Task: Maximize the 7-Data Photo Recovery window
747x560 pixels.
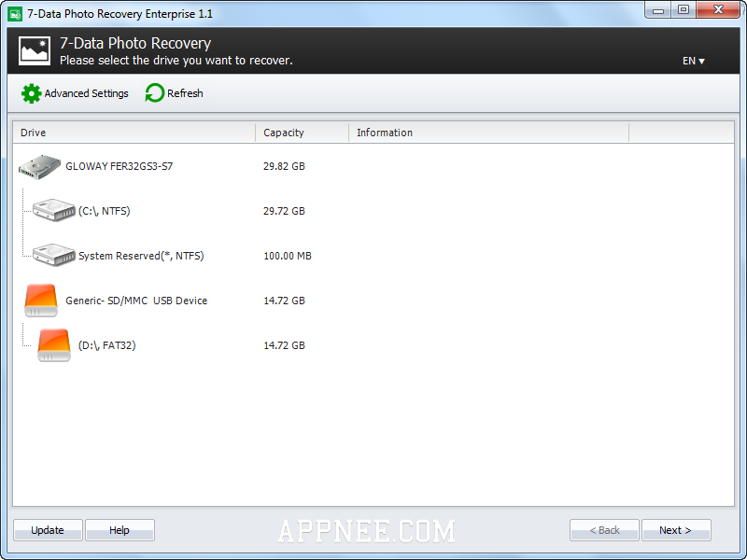Action: pos(684,10)
